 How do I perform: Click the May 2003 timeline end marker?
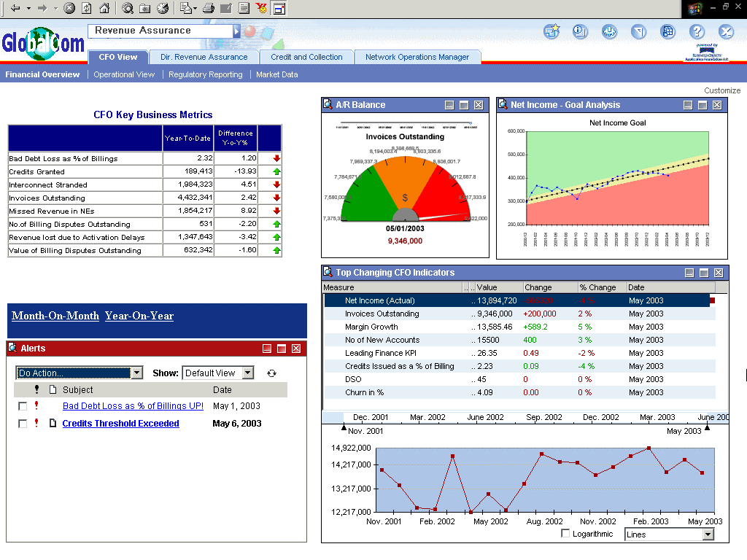pyautogui.click(x=707, y=428)
